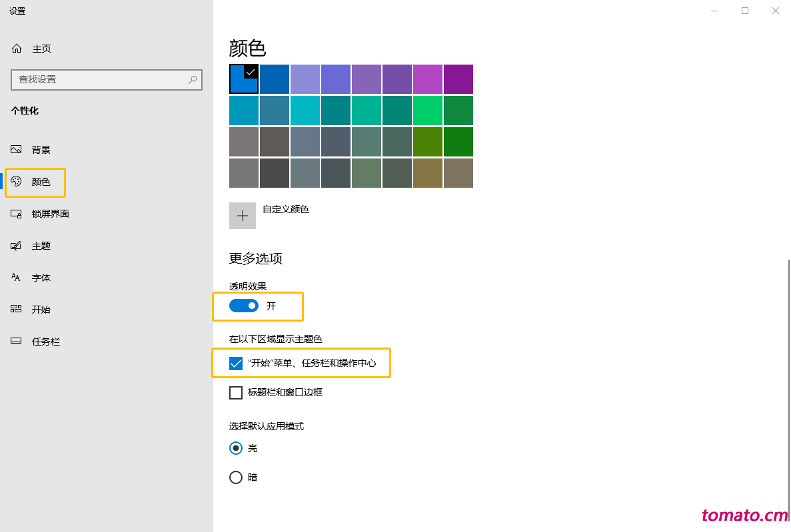This screenshot has width=791, height=532.
Task: Click the 选择默认应用模式 label
Action: (x=267, y=426)
